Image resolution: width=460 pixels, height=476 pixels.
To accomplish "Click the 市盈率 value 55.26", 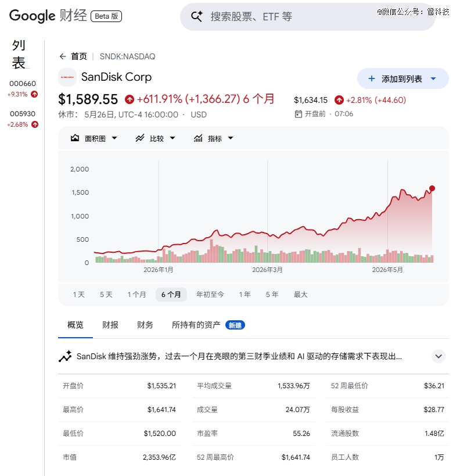I will click(301, 433).
